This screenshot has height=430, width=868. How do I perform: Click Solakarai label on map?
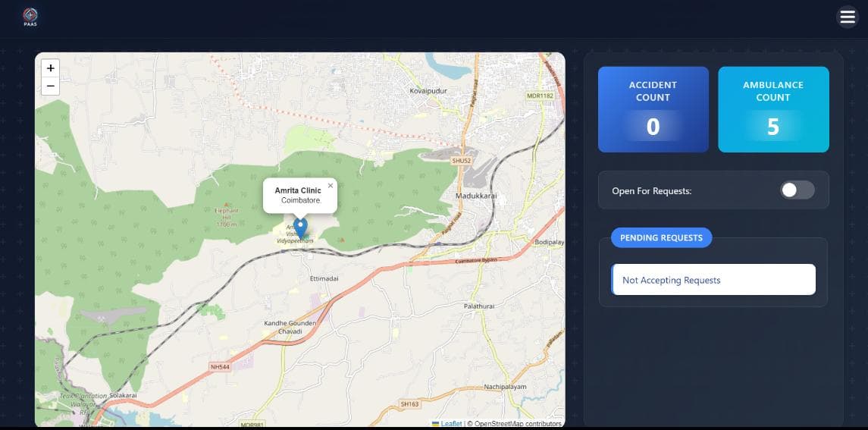coord(123,395)
